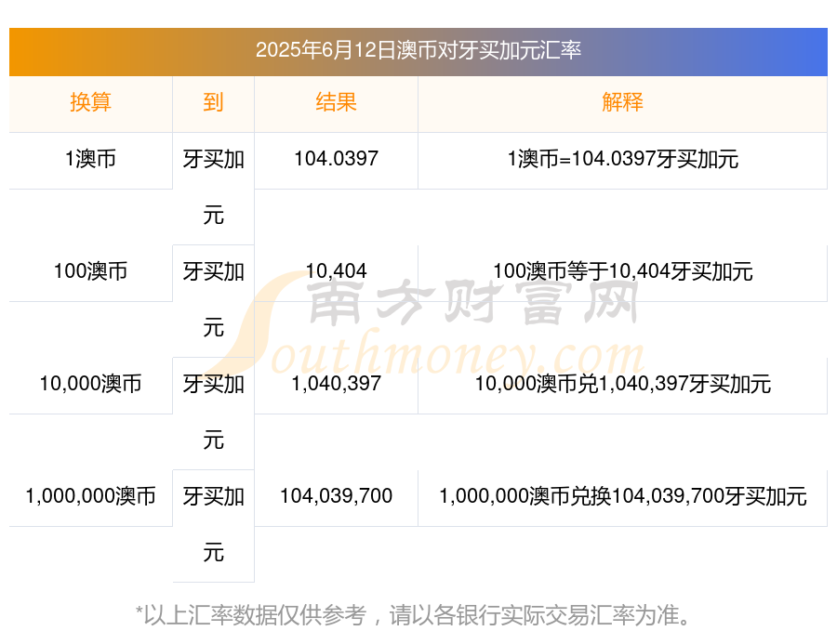Click the '解释' column header
Image resolution: width=837 pixels, height=644 pixels.
pos(622,102)
